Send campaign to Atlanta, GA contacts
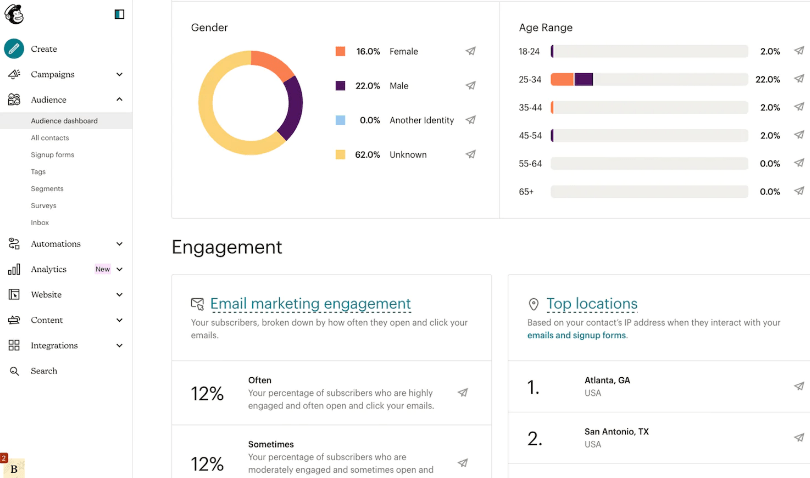Viewport: 810px width, 478px height. 799,386
